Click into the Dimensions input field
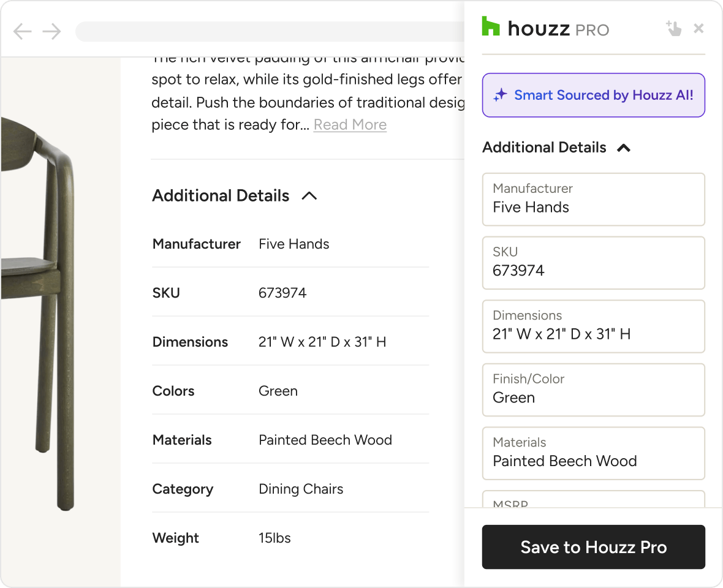This screenshot has height=588, width=723. pos(594,326)
